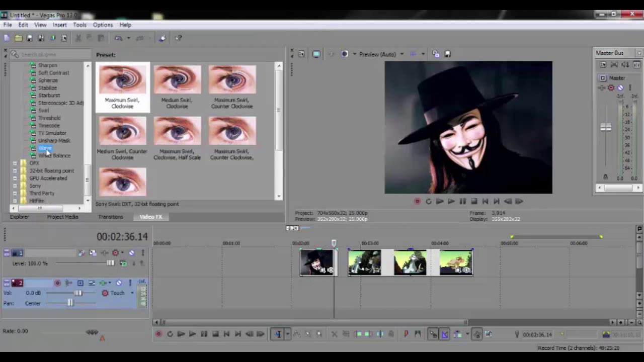Expand the GPU Accelerated folder
The image size is (644, 362).
pos(15,178)
